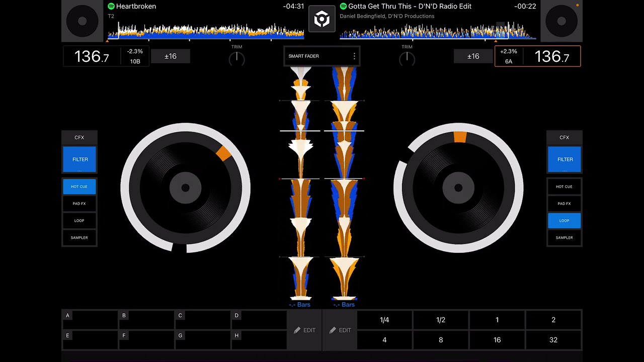Image resolution: width=644 pixels, height=362 pixels.
Task: Click the left EDIT pencil button
Action: coord(304,330)
